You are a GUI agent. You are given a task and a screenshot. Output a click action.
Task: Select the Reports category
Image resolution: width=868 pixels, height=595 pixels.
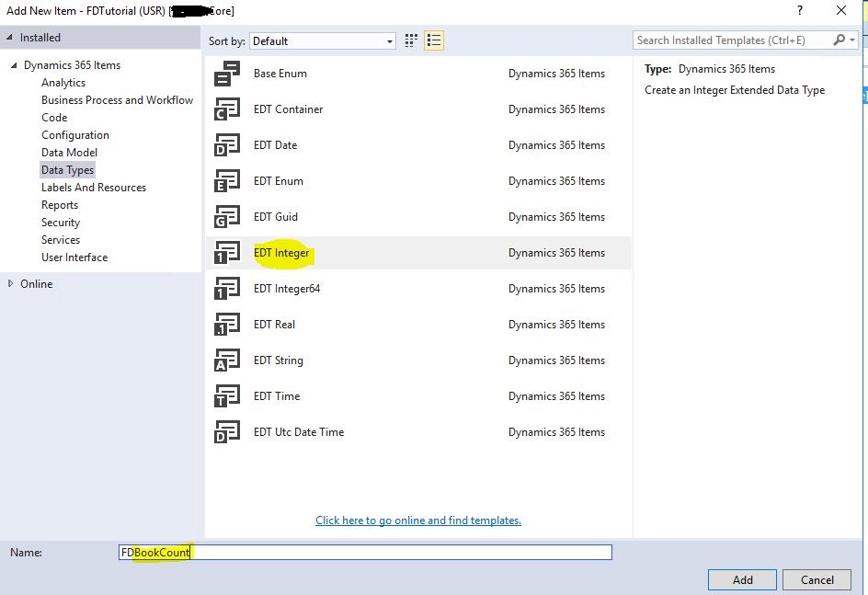60,205
